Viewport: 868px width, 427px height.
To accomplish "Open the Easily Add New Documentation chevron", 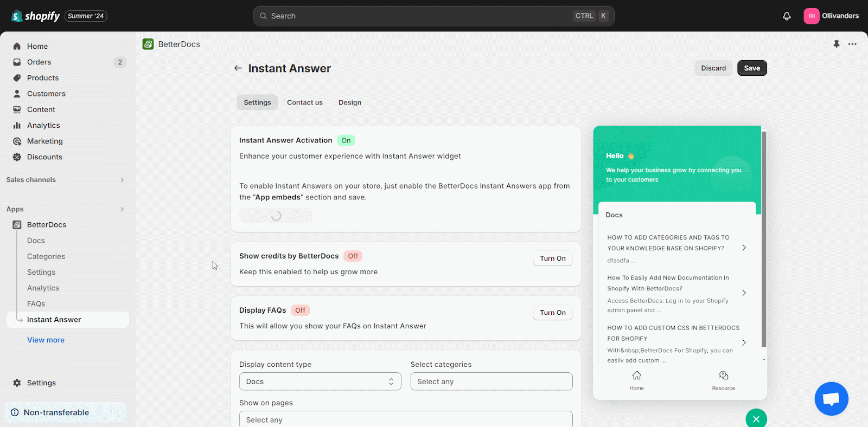I will [x=744, y=293].
